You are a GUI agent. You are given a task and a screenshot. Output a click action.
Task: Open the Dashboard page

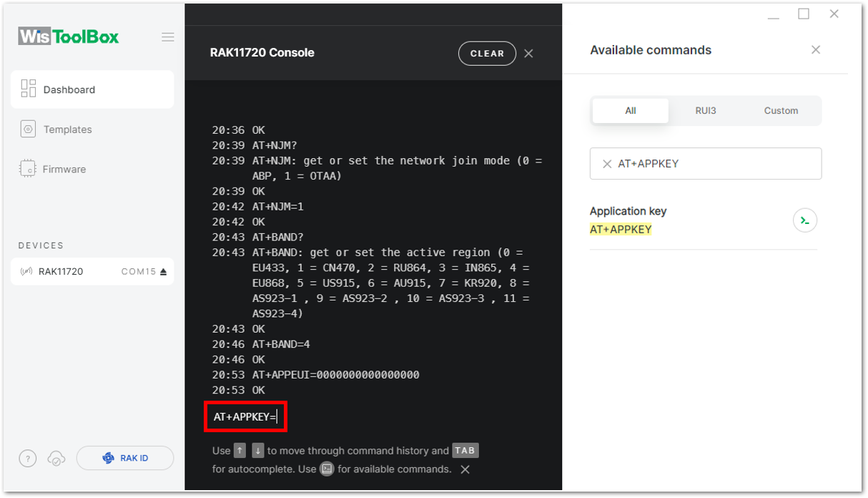coord(92,89)
